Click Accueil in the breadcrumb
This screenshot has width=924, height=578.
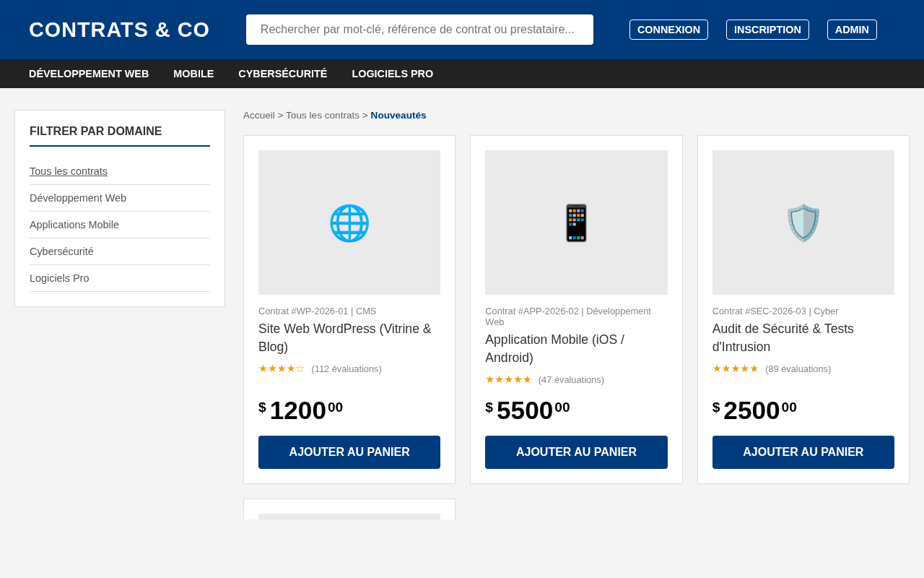click(x=259, y=116)
